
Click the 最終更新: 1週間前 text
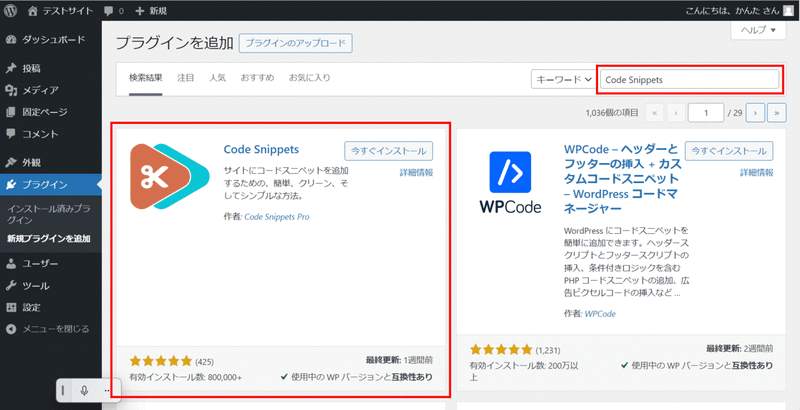pos(399,360)
